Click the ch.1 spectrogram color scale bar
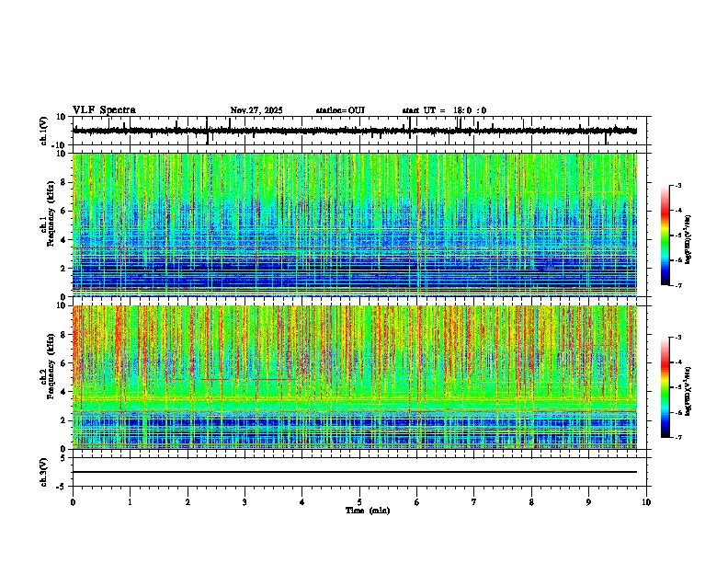Screen dimensions: 728x563 click(665, 236)
